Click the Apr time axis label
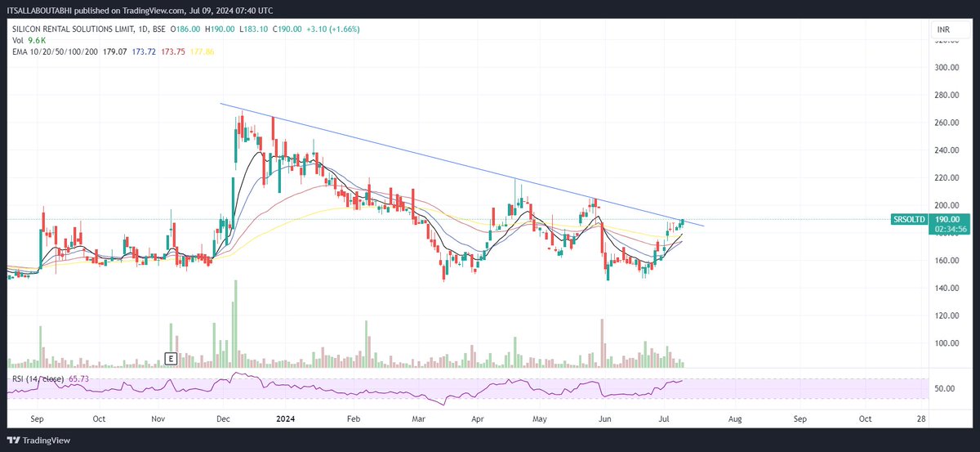Image resolution: width=980 pixels, height=452 pixels. [476, 418]
